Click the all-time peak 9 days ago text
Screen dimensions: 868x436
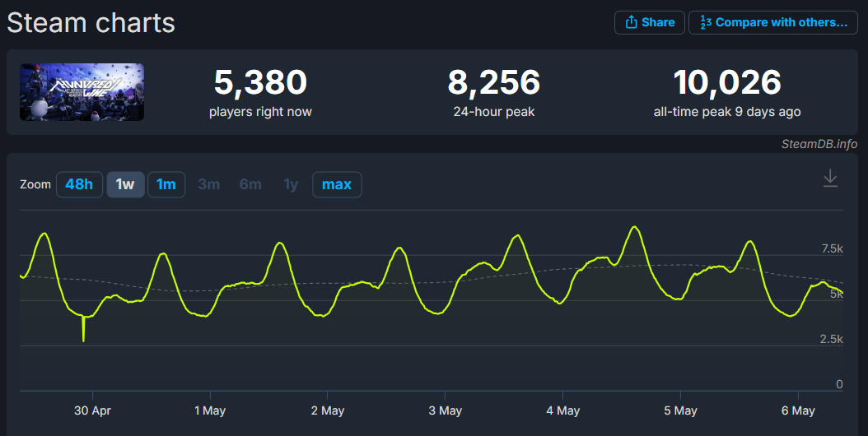pyautogui.click(x=727, y=112)
